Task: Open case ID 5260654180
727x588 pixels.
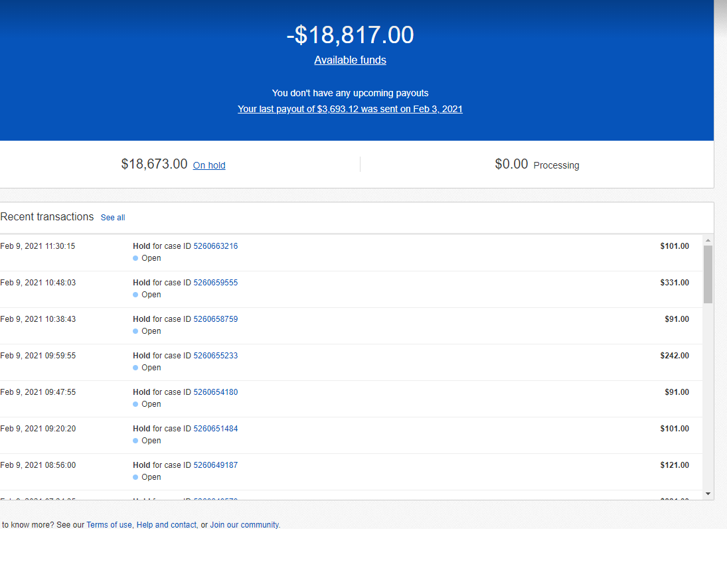Action: (x=216, y=392)
